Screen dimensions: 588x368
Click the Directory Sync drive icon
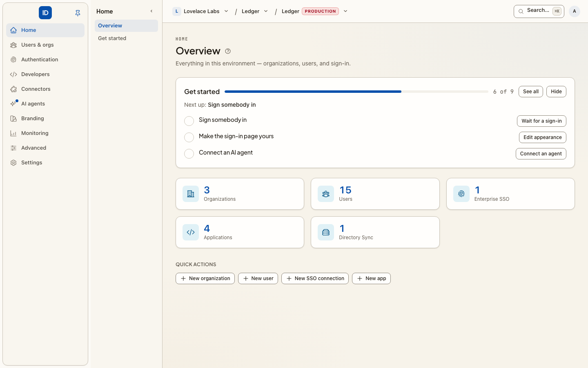coord(326,232)
